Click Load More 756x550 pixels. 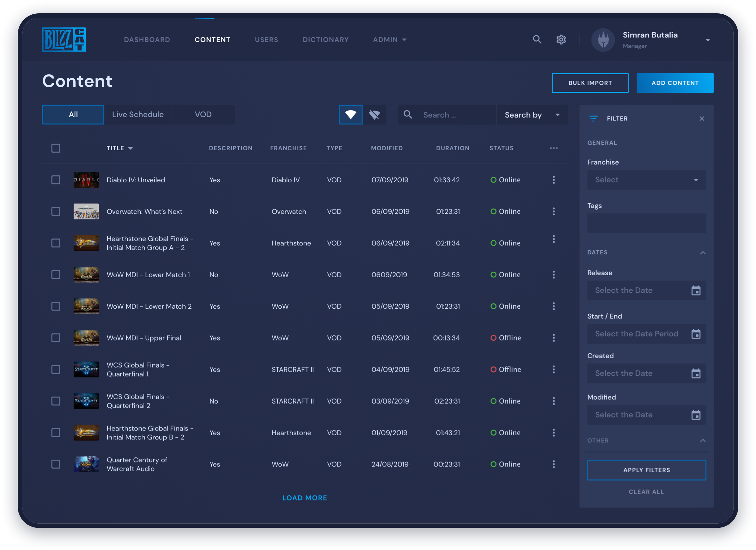(304, 498)
